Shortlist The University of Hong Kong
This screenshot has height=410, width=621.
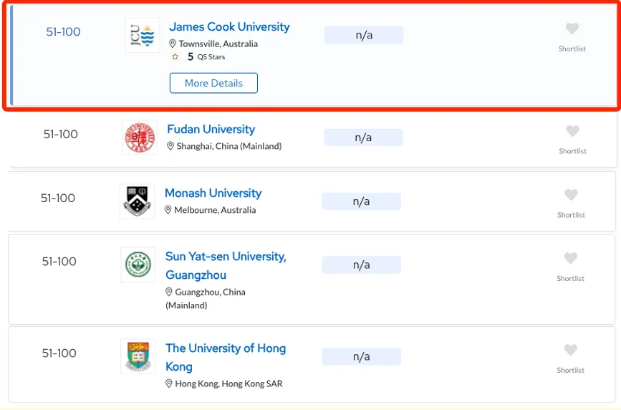click(x=571, y=350)
